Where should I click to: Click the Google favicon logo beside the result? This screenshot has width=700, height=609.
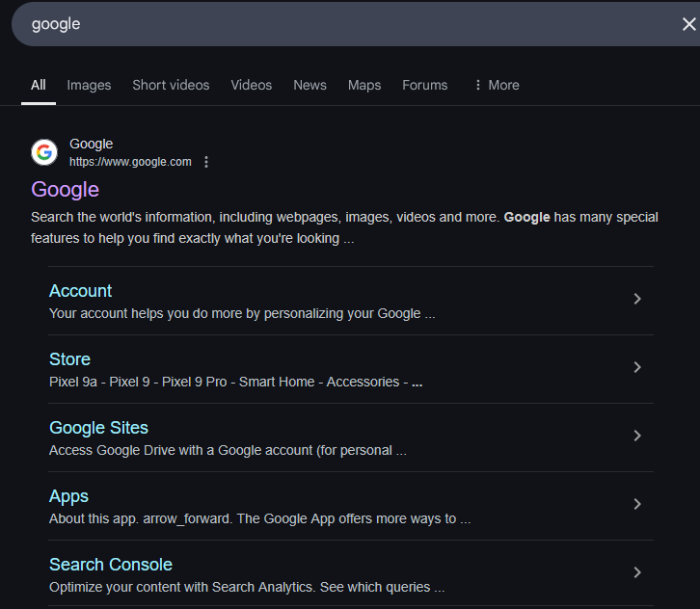pyautogui.click(x=44, y=152)
